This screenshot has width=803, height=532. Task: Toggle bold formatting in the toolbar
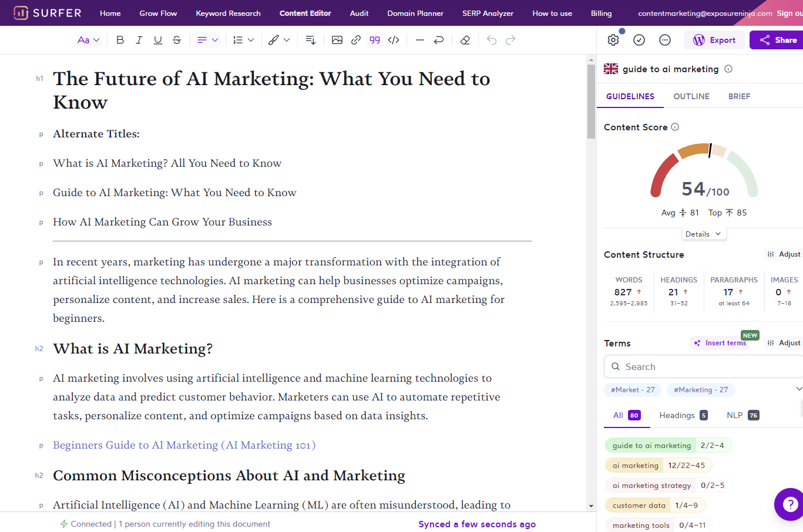pyautogui.click(x=120, y=40)
